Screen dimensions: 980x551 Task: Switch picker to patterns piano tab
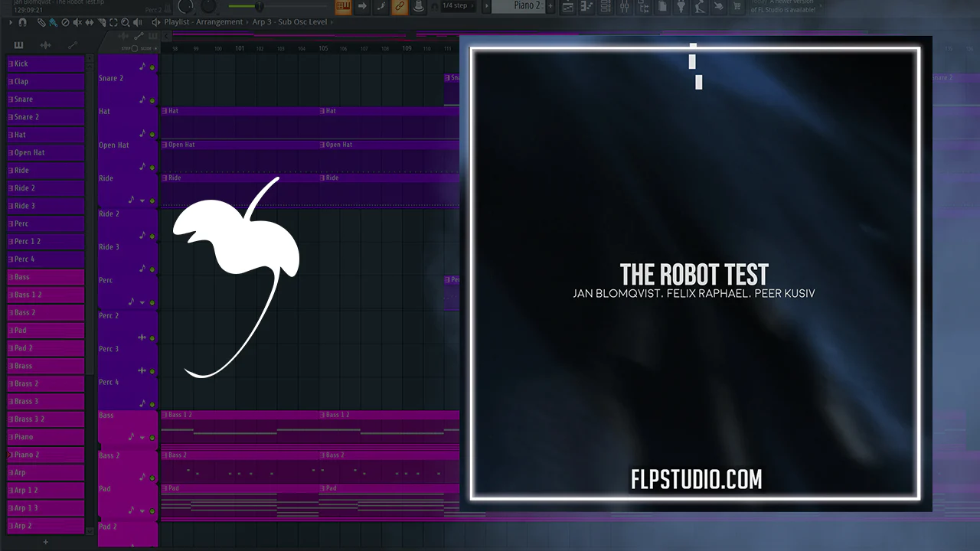point(19,45)
